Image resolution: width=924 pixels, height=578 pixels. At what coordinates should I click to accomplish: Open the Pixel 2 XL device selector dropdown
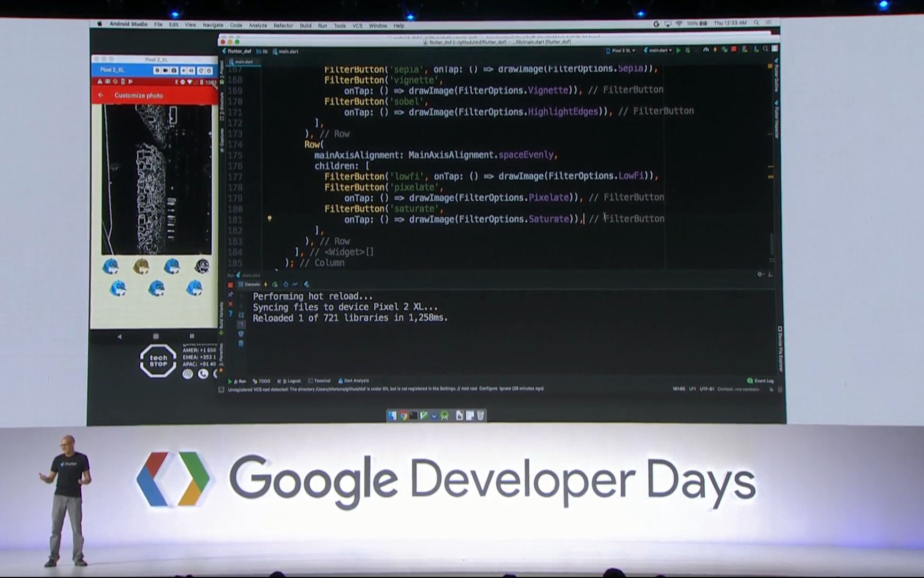pyautogui.click(x=620, y=50)
